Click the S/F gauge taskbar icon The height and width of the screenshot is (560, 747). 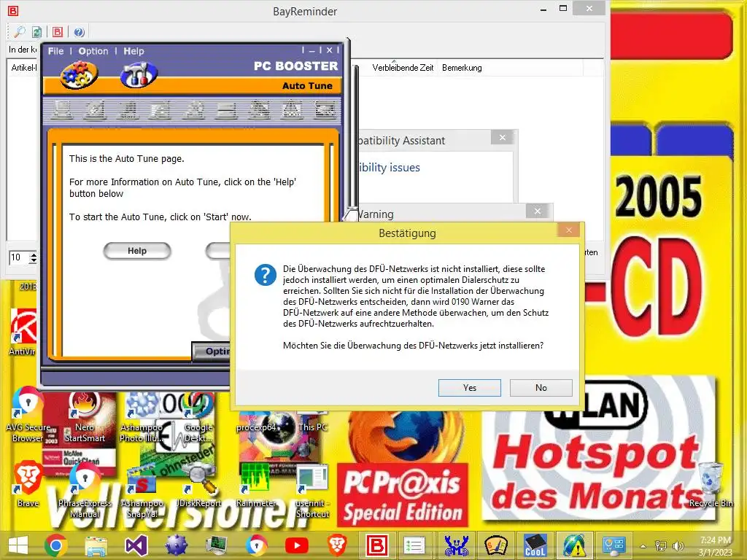[496, 545]
